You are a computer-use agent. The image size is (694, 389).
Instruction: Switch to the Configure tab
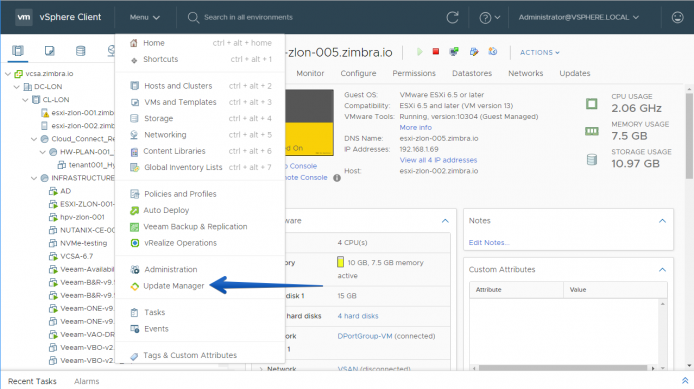click(358, 73)
